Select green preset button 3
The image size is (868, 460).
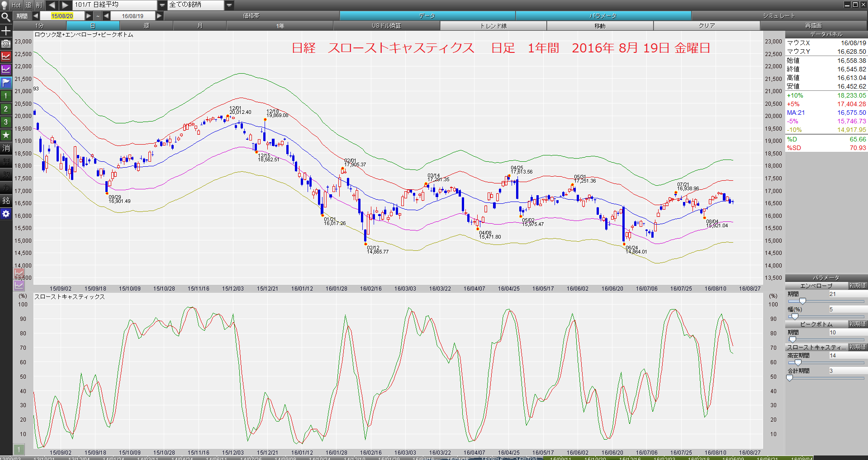pyautogui.click(x=6, y=122)
